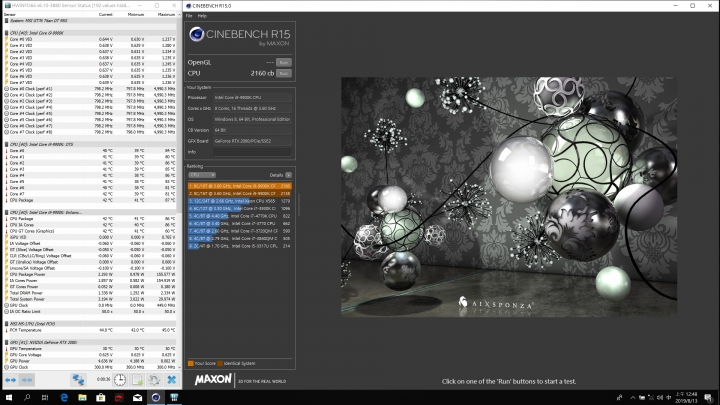Start HWiNFO logging with the file icon

(137, 380)
